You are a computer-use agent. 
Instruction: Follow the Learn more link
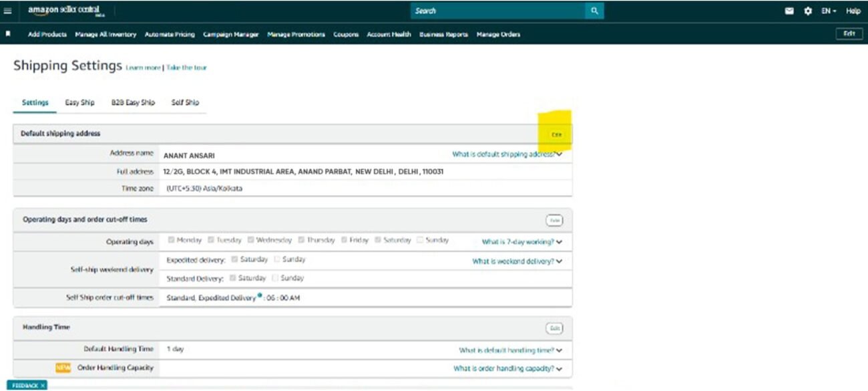pyautogui.click(x=143, y=68)
